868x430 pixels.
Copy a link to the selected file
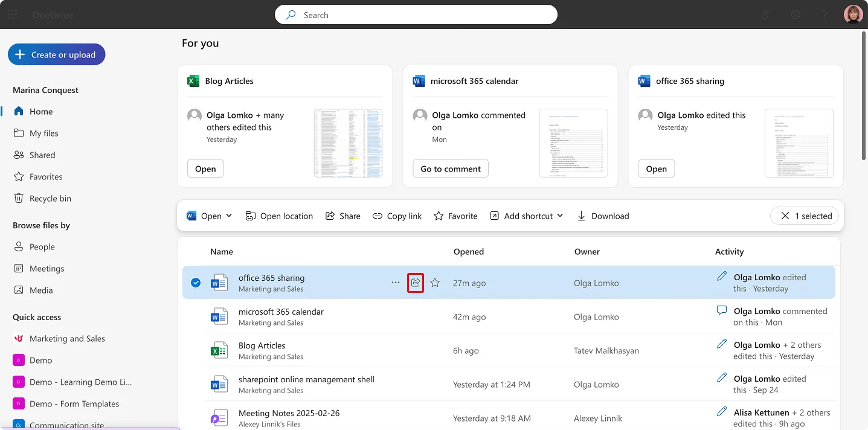point(397,216)
